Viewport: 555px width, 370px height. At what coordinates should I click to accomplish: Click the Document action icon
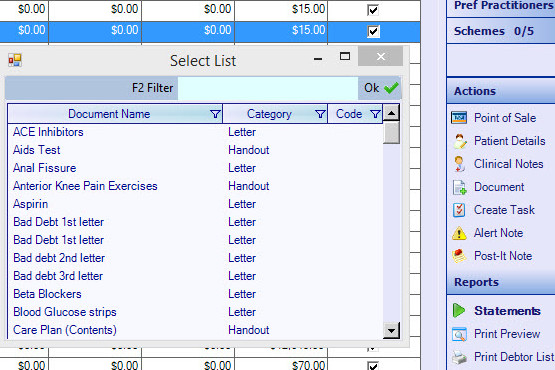(x=459, y=187)
